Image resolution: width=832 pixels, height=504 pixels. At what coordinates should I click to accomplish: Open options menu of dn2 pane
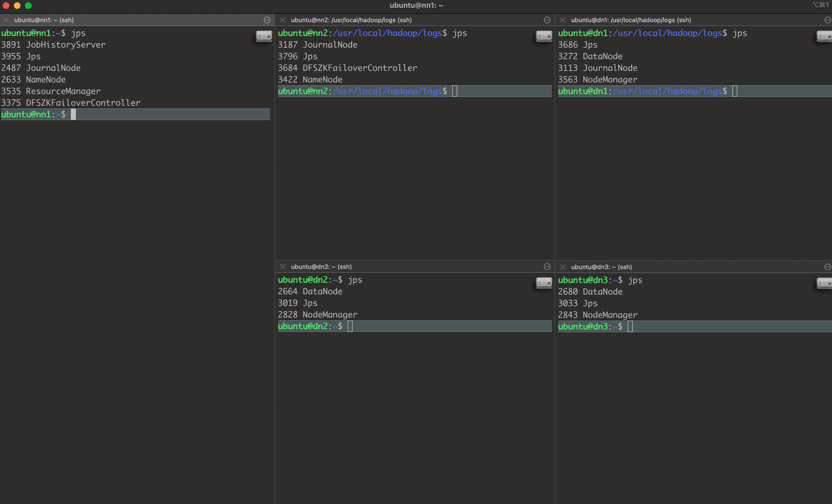click(547, 267)
